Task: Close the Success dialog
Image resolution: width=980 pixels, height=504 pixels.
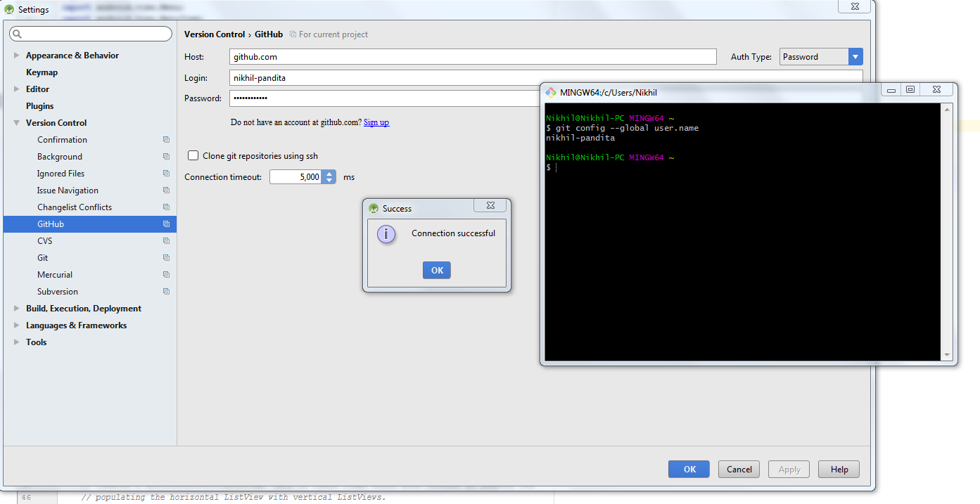Action: [x=490, y=205]
